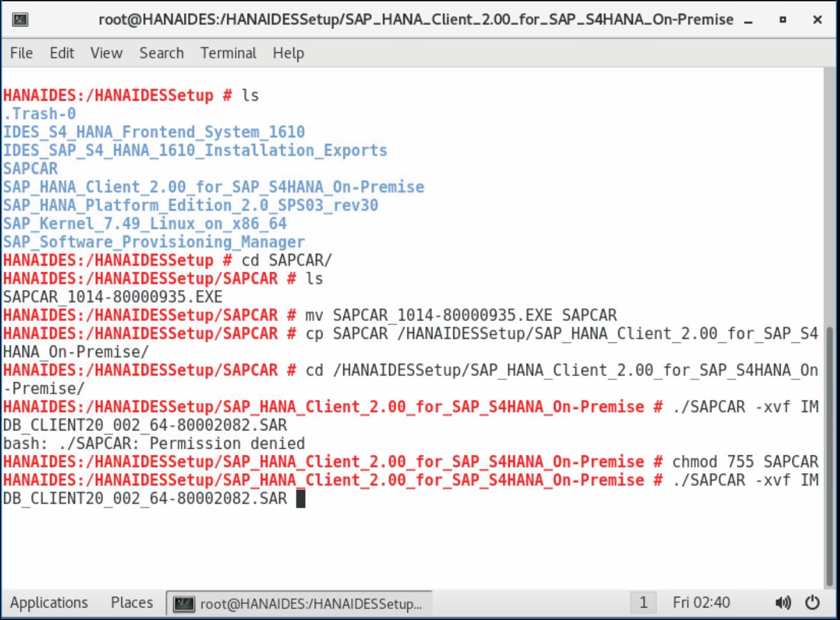Image resolution: width=840 pixels, height=620 pixels.
Task: Click the power button icon in system tray
Action: pyautogui.click(x=813, y=602)
